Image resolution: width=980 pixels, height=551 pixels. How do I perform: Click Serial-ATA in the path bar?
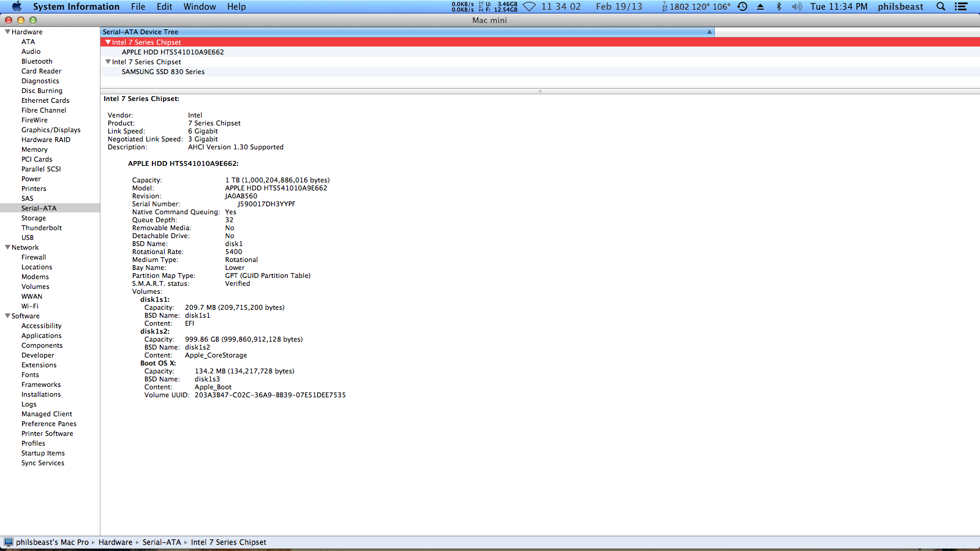point(162,542)
